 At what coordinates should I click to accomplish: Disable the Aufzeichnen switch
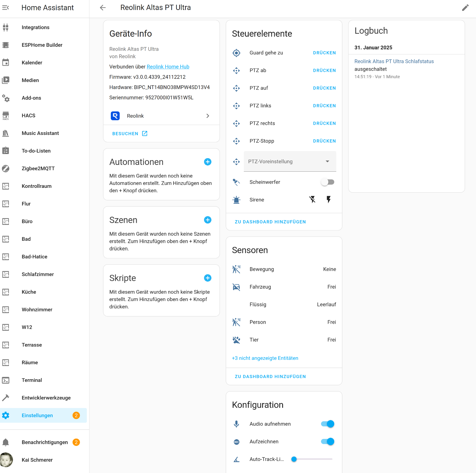pos(327,442)
